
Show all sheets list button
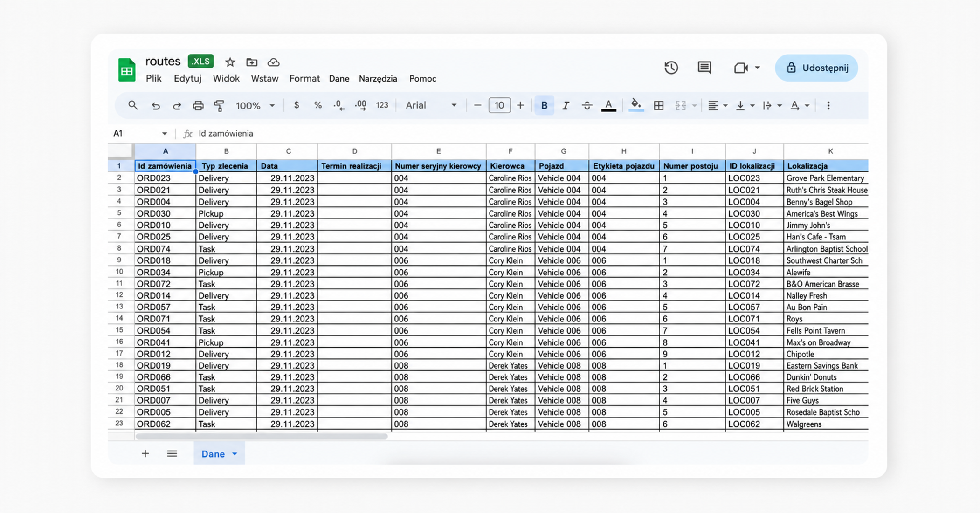pyautogui.click(x=172, y=454)
